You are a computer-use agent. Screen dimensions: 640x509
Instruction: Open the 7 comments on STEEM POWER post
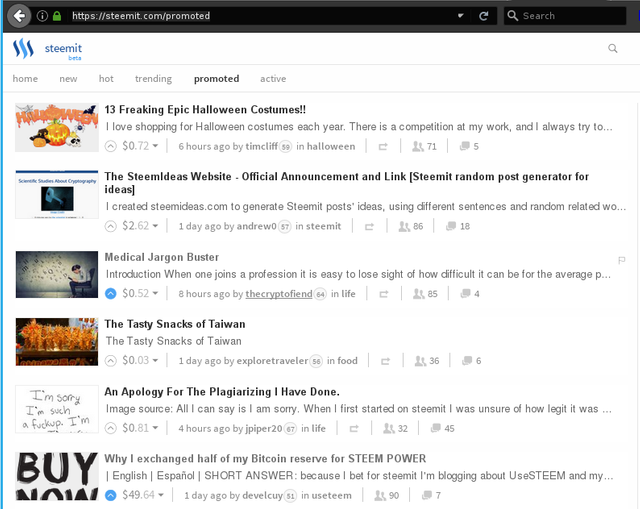click(x=431, y=496)
